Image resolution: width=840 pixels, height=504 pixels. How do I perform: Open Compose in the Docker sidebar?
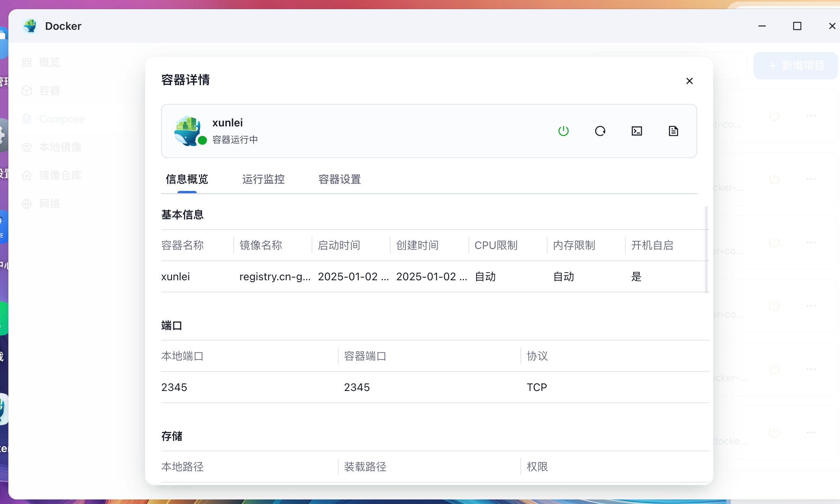[x=61, y=119]
